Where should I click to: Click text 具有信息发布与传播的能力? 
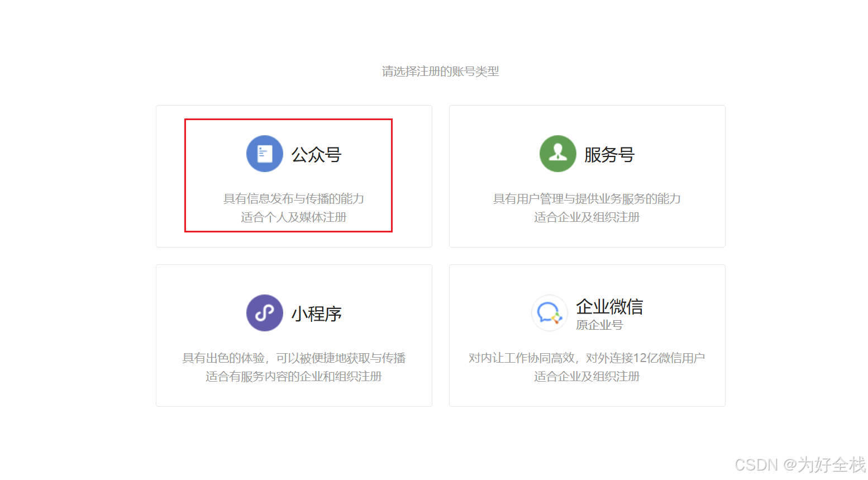[294, 198]
